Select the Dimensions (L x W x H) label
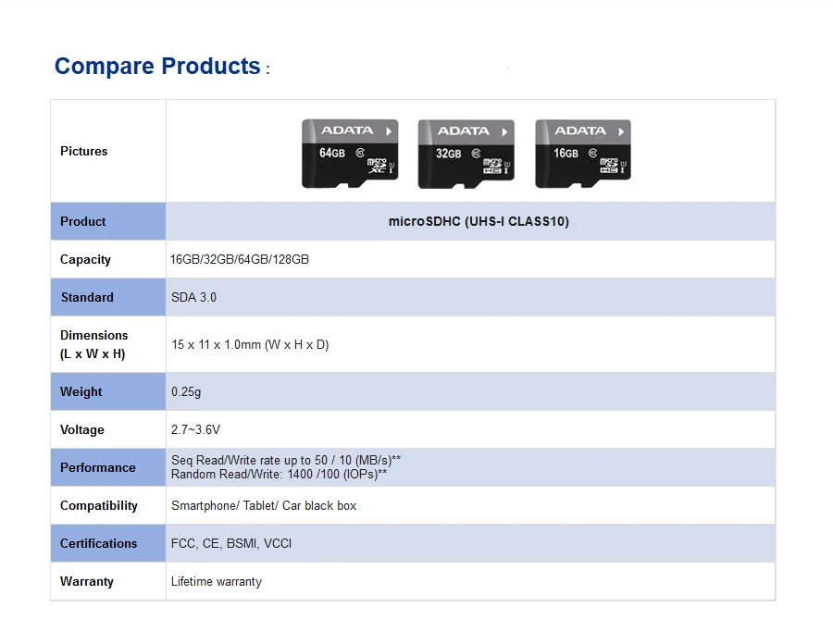This screenshot has height=644, width=833. point(94,344)
